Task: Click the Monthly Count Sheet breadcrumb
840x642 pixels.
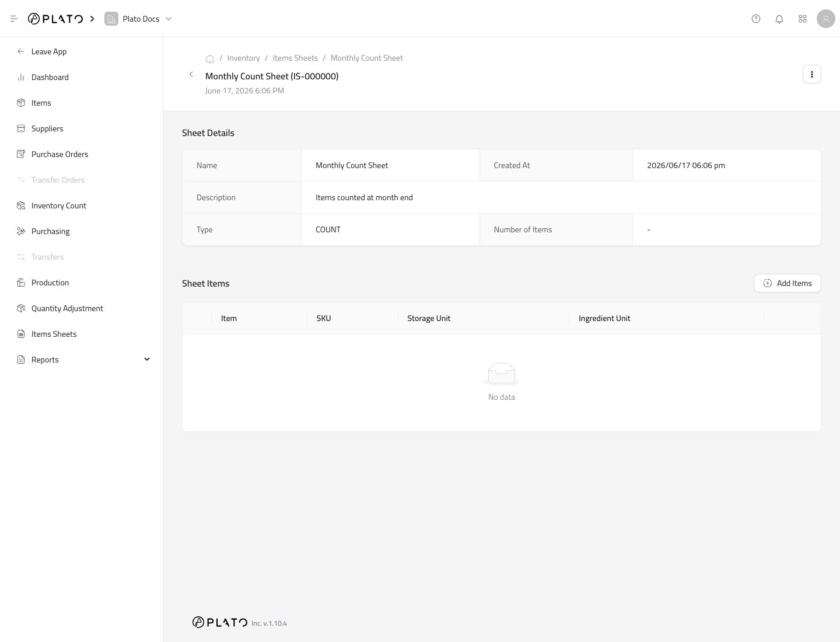Action: [366, 58]
